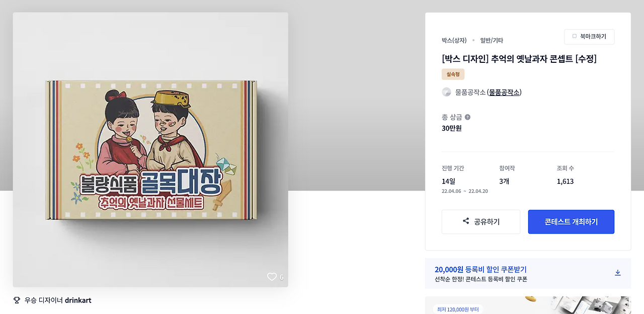
Task: Click the trophy icon beside 우승 디자이너
Action: coord(17,300)
